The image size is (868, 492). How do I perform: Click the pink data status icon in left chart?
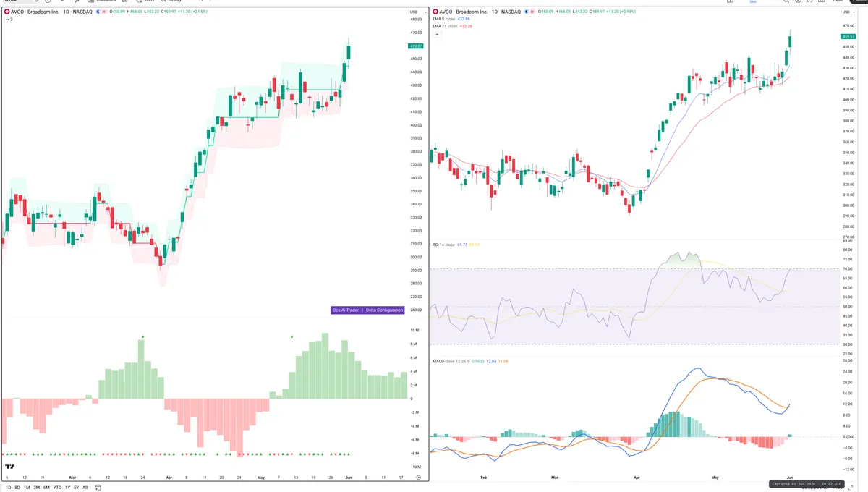(103, 12)
